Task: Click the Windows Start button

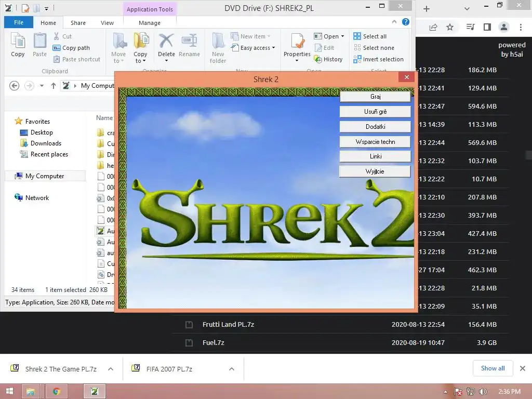Action: [9, 391]
